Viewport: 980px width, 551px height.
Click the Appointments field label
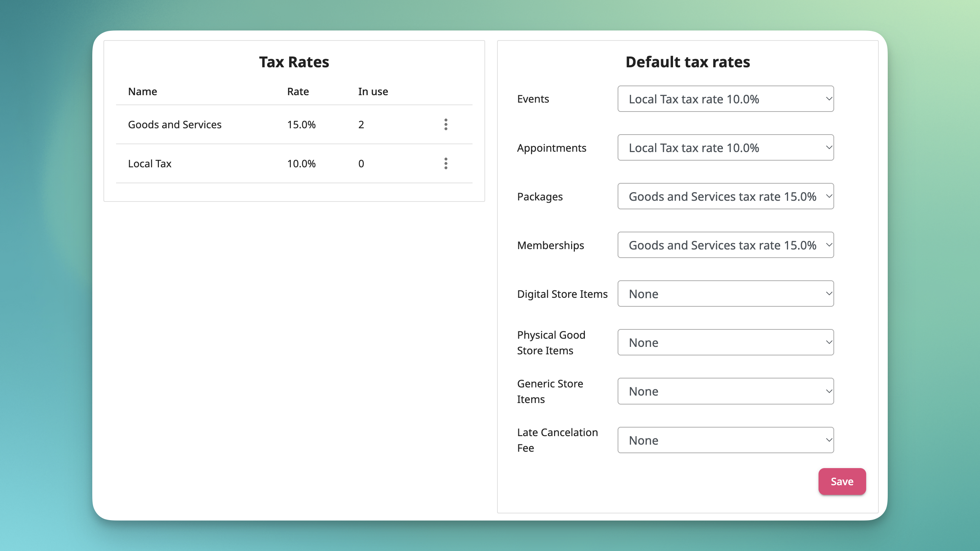pyautogui.click(x=552, y=148)
